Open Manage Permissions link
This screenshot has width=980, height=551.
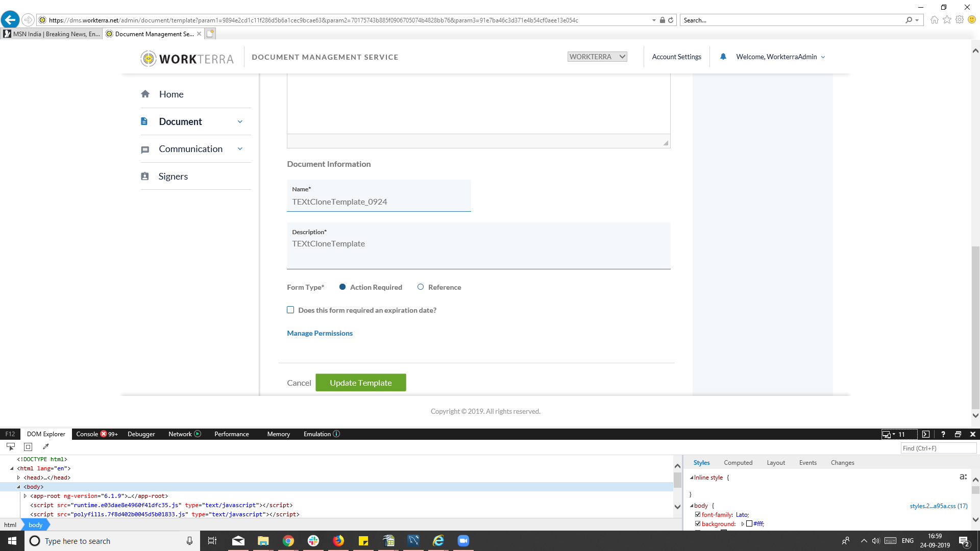click(320, 333)
